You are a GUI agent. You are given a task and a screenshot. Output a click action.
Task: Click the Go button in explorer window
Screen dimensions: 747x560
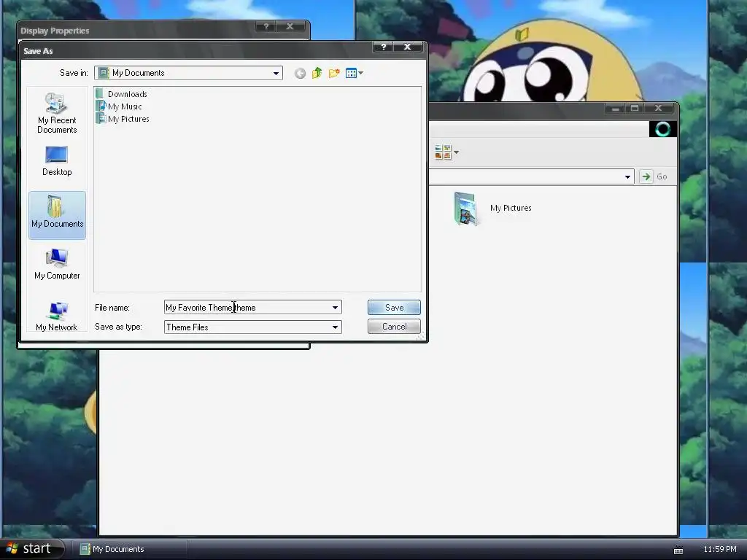(654, 176)
